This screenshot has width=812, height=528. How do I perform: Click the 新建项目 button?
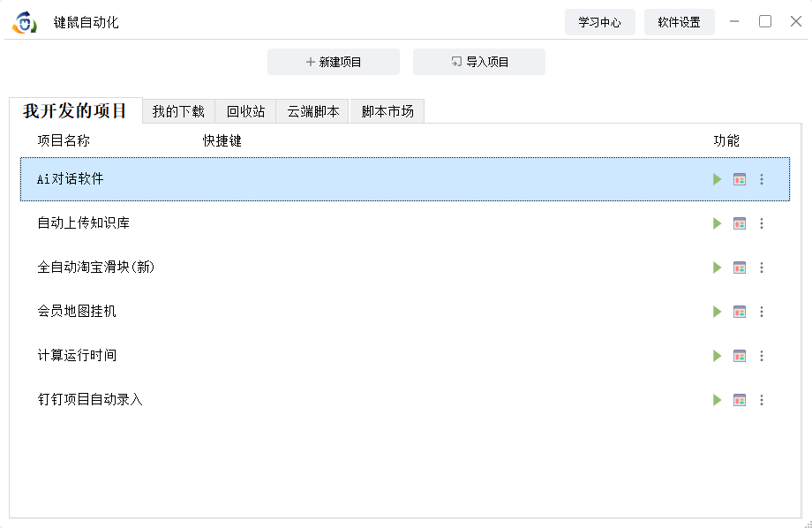coord(334,62)
